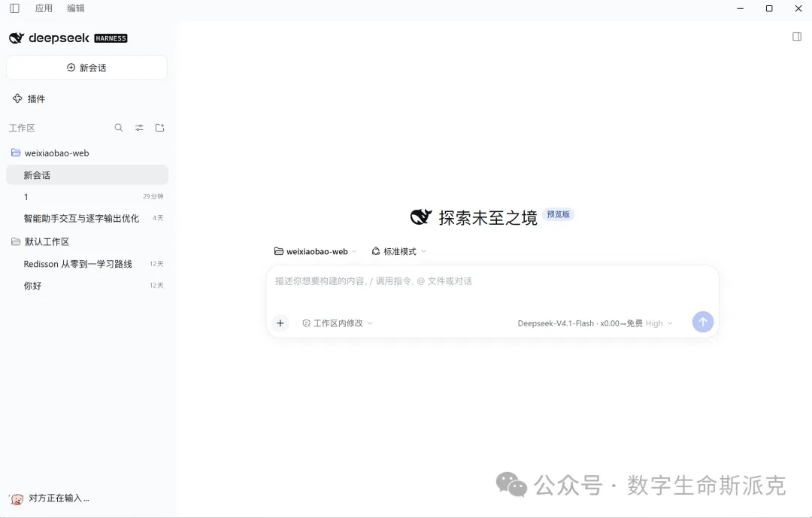Viewport: 812px width, 518px height.
Task: Toggle the left sidebar panel icon
Action: tap(14, 8)
